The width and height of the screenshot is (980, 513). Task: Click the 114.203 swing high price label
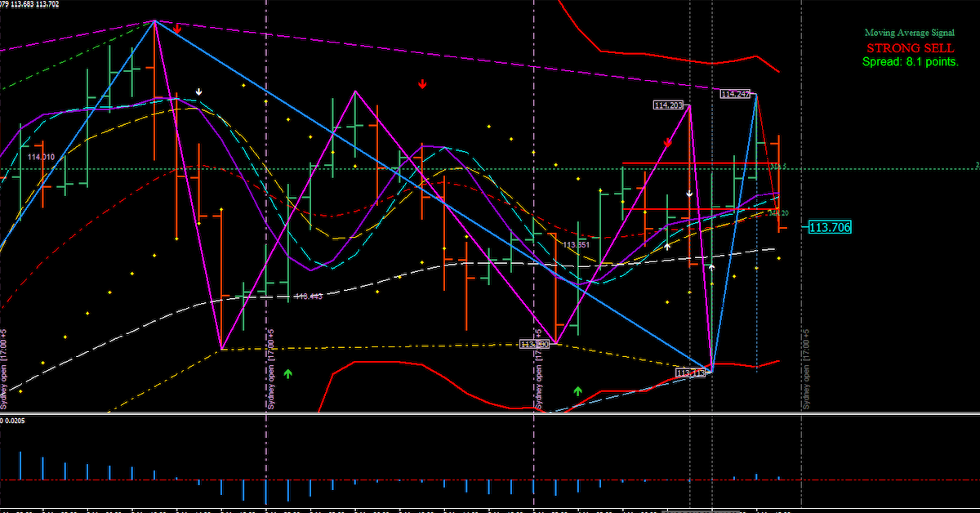point(668,105)
